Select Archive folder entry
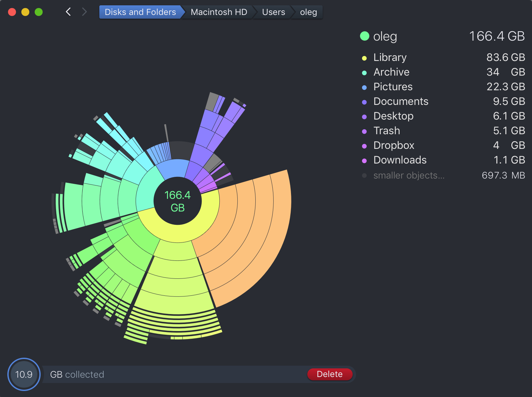The width and height of the screenshot is (532, 397). (x=391, y=72)
